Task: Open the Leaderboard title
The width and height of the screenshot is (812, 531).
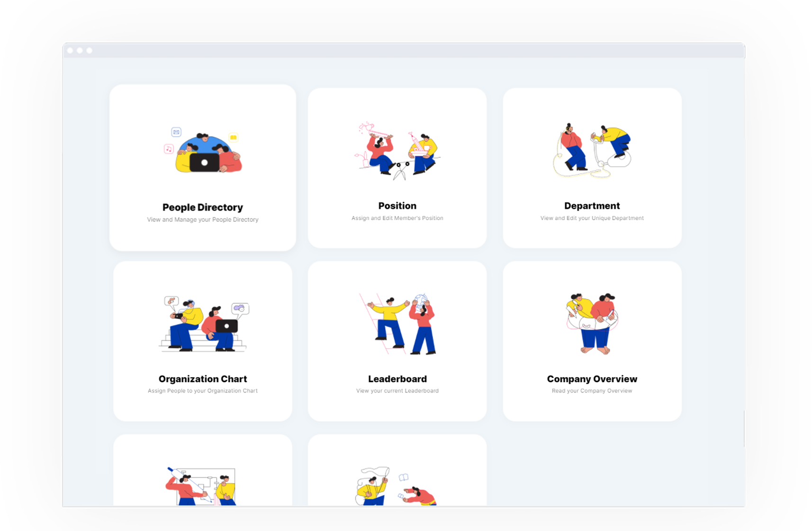Action: click(397, 379)
